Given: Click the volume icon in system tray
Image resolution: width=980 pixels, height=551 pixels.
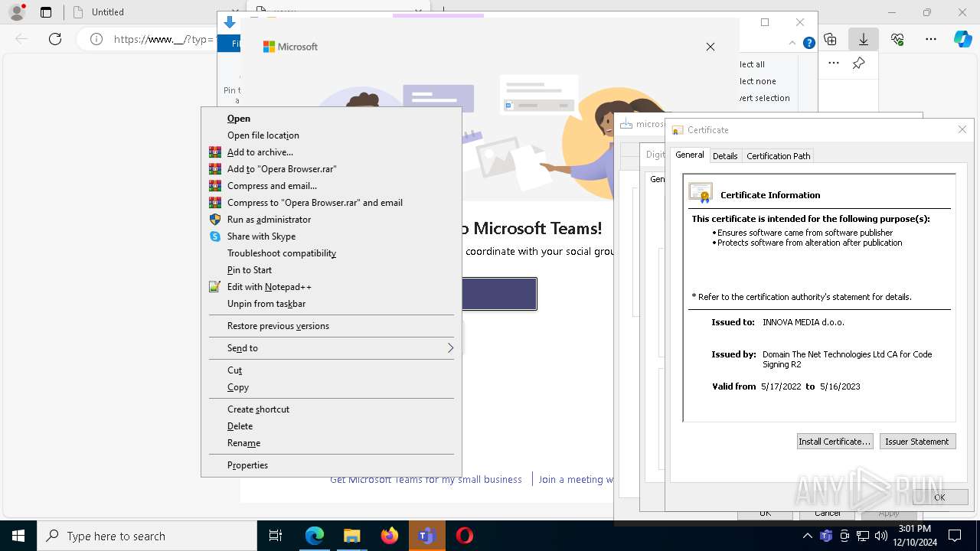Looking at the screenshot, I should [x=880, y=536].
